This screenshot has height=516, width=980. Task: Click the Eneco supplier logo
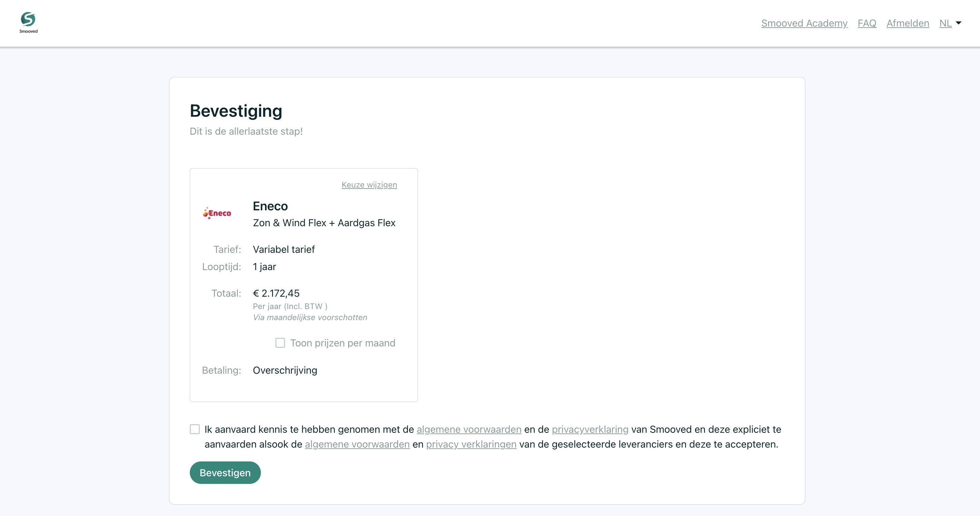(217, 213)
